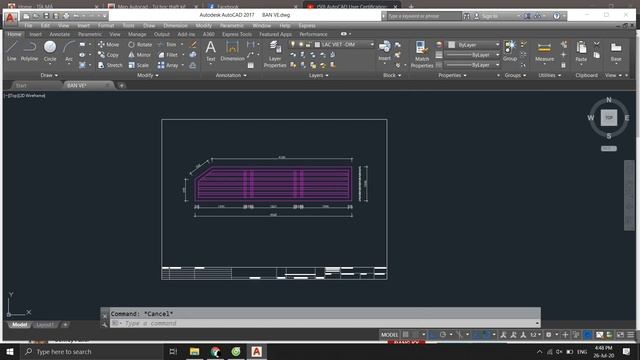The image size is (640, 360).
Task: Expand the Properties panel
Action: pos(452,75)
